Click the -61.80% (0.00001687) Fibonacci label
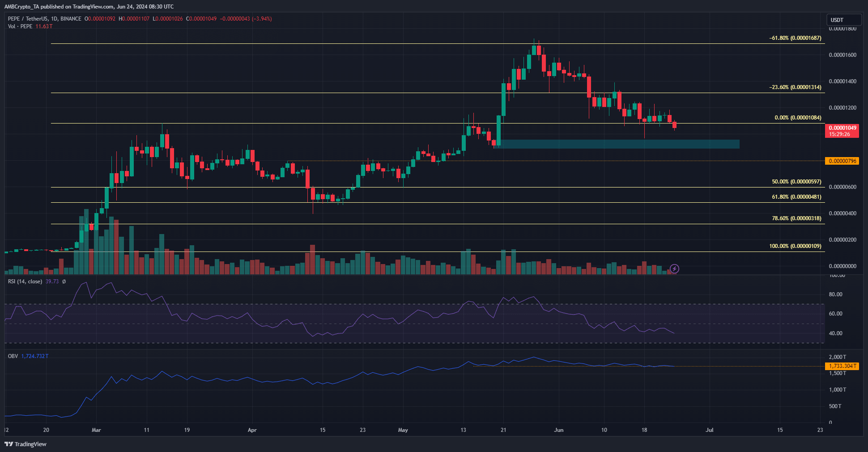Screen dimensions: 868x452 pyautogui.click(x=795, y=38)
